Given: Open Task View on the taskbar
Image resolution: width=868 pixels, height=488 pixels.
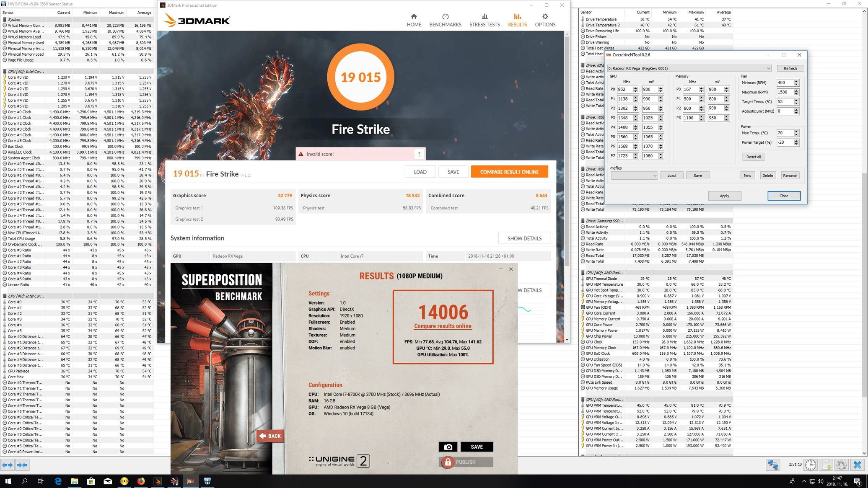Looking at the screenshot, I should pos(41,481).
